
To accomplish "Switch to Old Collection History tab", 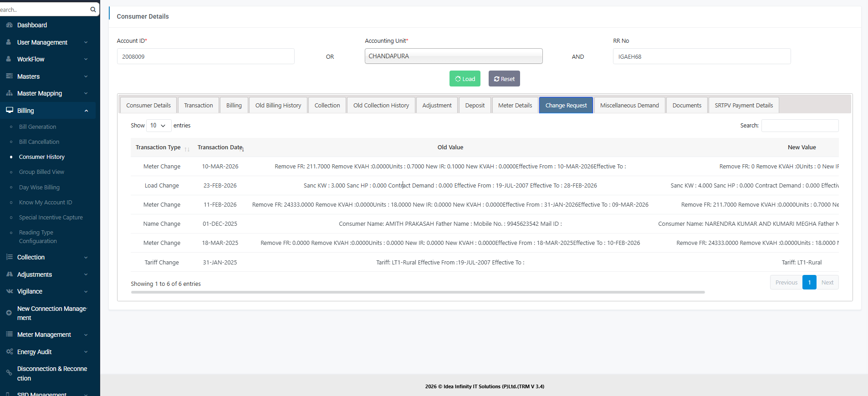I will (381, 105).
